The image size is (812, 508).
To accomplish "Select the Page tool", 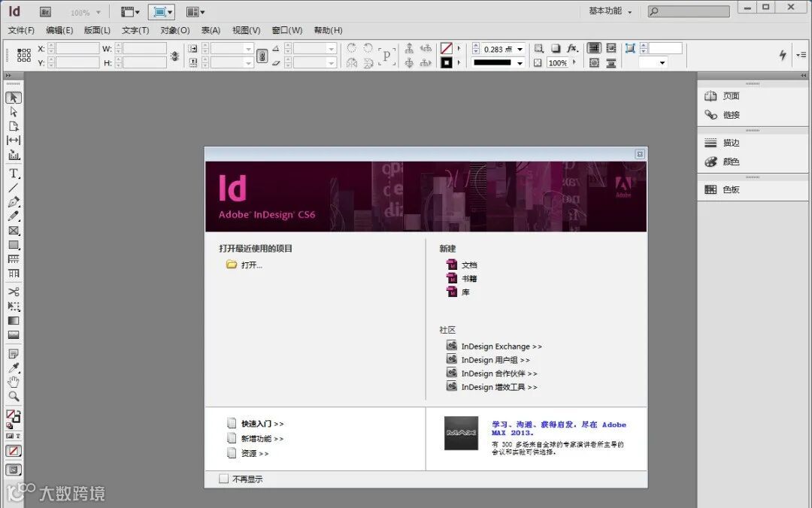I will point(14,125).
